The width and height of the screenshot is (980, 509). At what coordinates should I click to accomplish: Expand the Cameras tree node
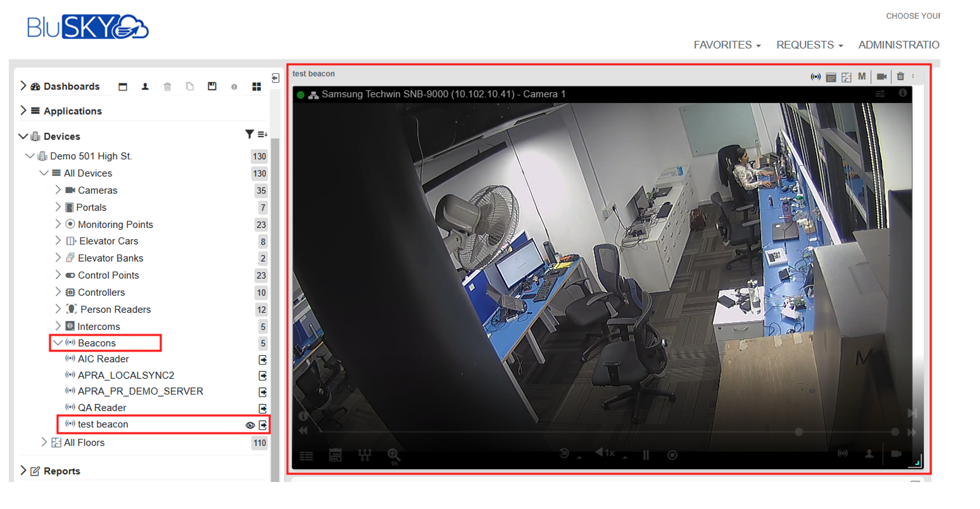[x=58, y=190]
